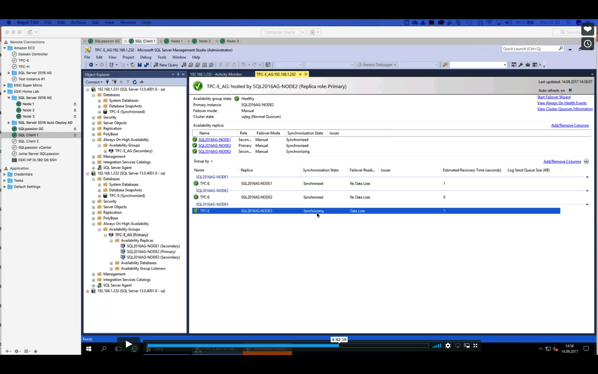Click the picture-in-picture icon in video controls
This screenshot has height=374, width=598.
point(467,345)
